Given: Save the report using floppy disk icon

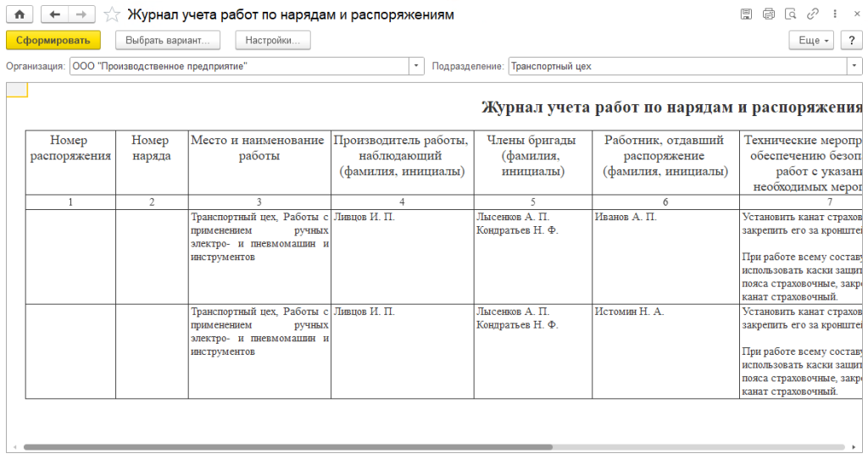Looking at the screenshot, I should coord(746,14).
